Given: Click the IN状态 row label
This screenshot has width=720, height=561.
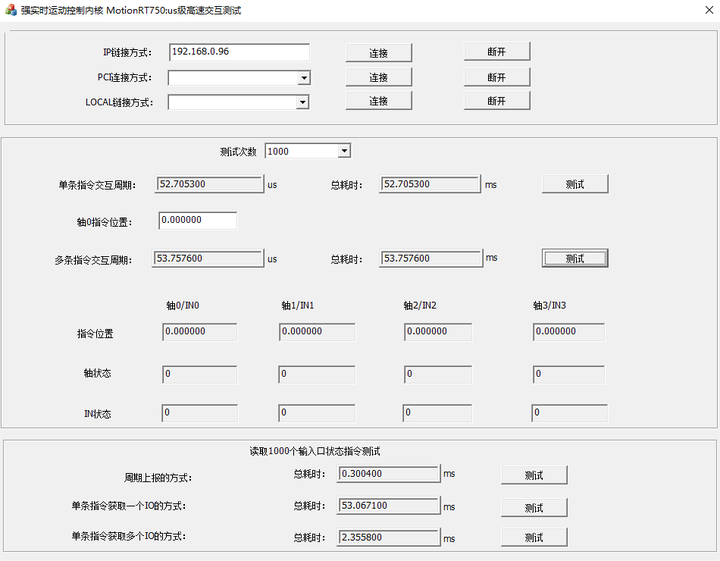Looking at the screenshot, I should point(97,414).
